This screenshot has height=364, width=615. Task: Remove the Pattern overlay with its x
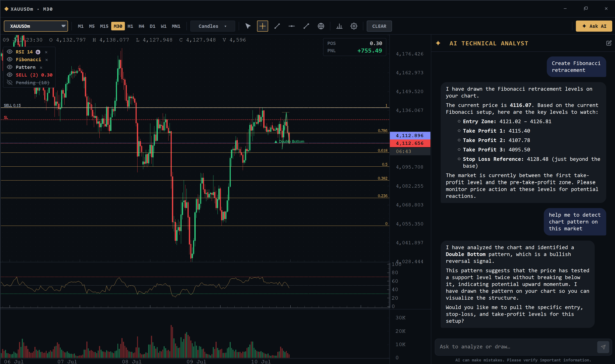(41, 67)
